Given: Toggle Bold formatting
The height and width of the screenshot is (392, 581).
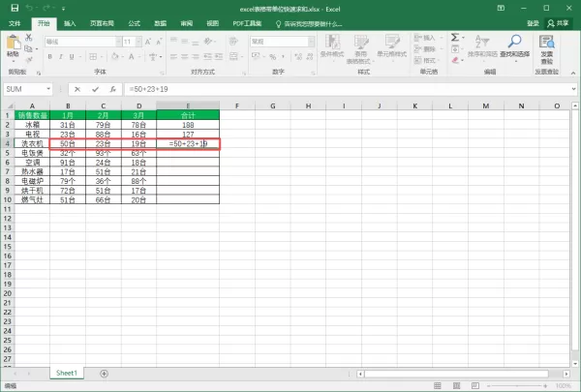Looking at the screenshot, I should tap(50, 57).
